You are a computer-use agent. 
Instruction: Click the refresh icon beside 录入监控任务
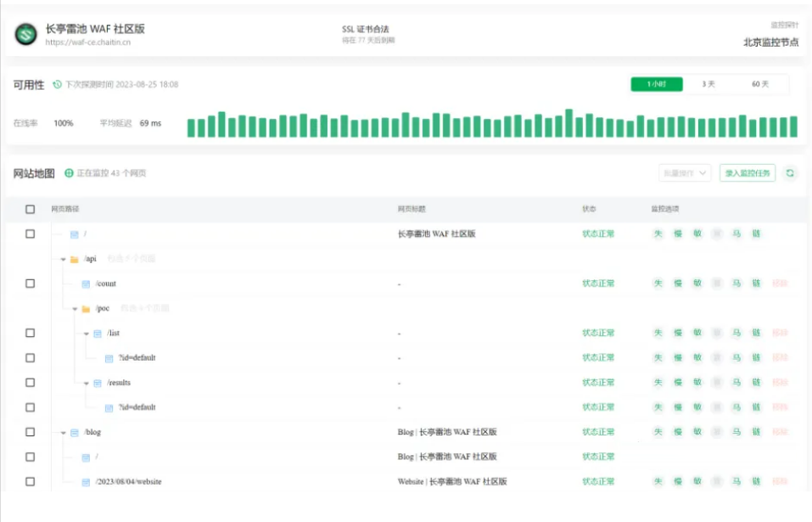(790, 173)
